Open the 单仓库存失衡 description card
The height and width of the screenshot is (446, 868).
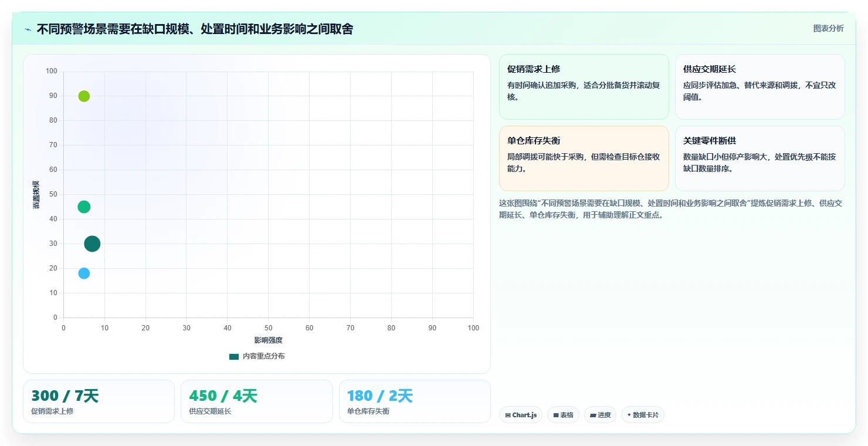point(584,158)
